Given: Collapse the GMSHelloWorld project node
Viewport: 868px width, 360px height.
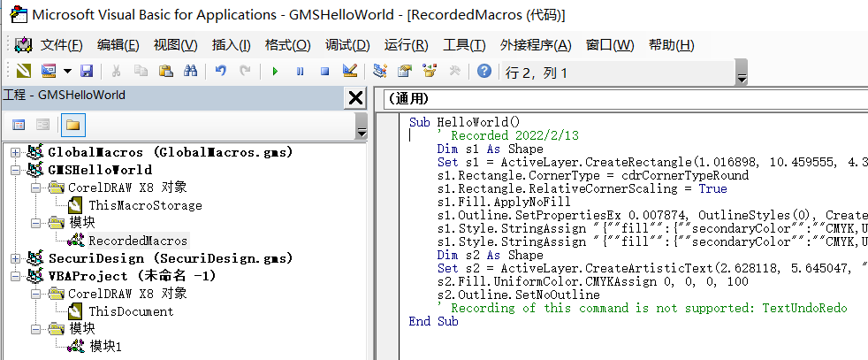Looking at the screenshot, I should point(15,170).
